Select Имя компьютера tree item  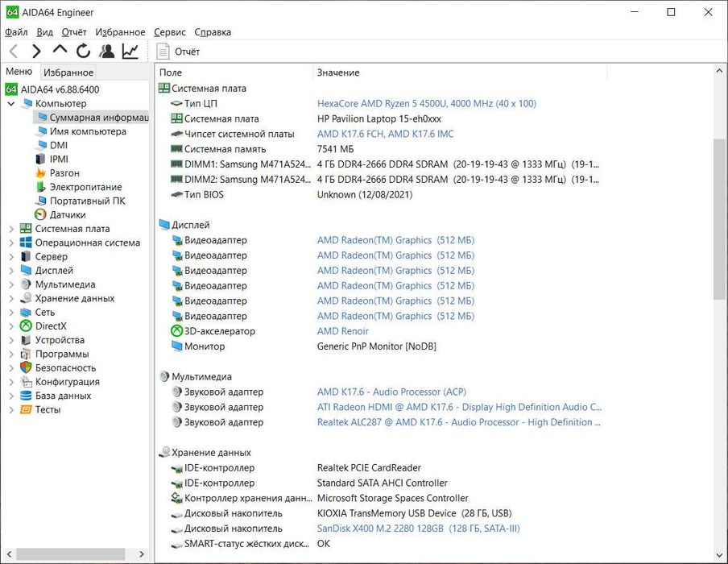click(x=88, y=131)
